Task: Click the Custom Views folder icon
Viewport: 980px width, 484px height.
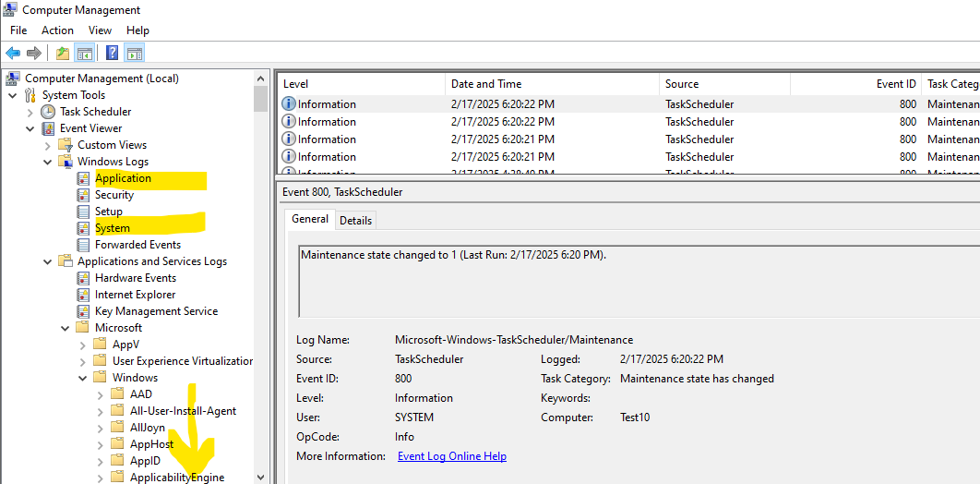Action: coord(65,145)
